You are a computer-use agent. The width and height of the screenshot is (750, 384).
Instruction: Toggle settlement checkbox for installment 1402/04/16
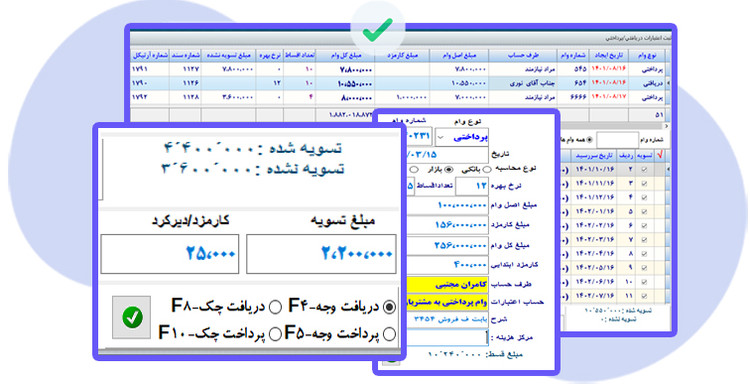point(644,253)
